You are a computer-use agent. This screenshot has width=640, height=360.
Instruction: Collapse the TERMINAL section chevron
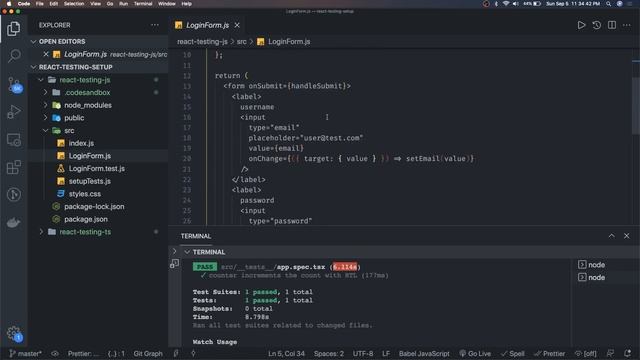(187, 252)
